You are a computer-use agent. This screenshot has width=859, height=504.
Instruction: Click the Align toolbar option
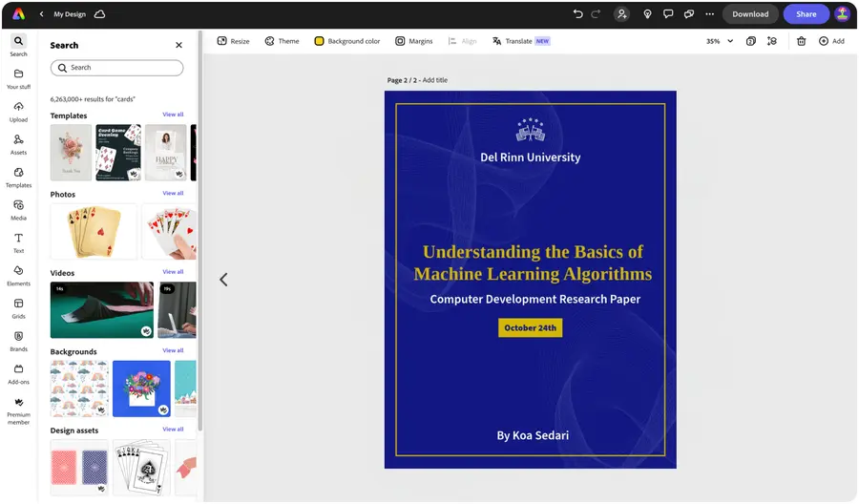(462, 41)
